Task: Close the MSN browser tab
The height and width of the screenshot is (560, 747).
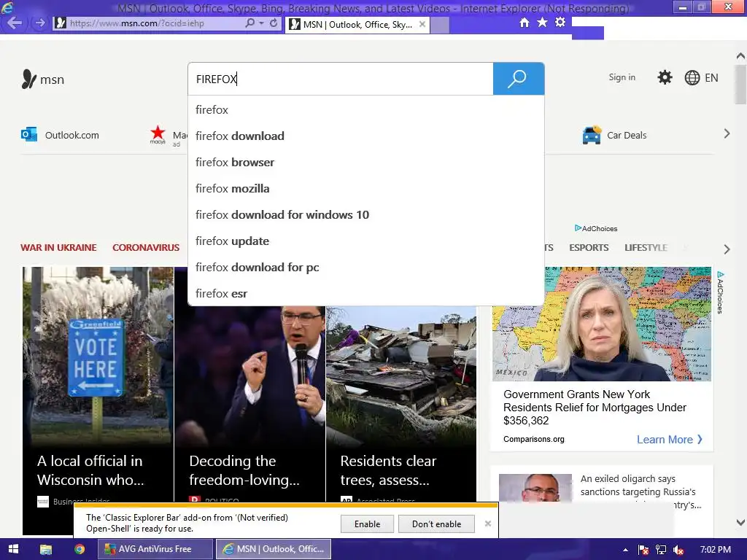Action: click(422, 24)
